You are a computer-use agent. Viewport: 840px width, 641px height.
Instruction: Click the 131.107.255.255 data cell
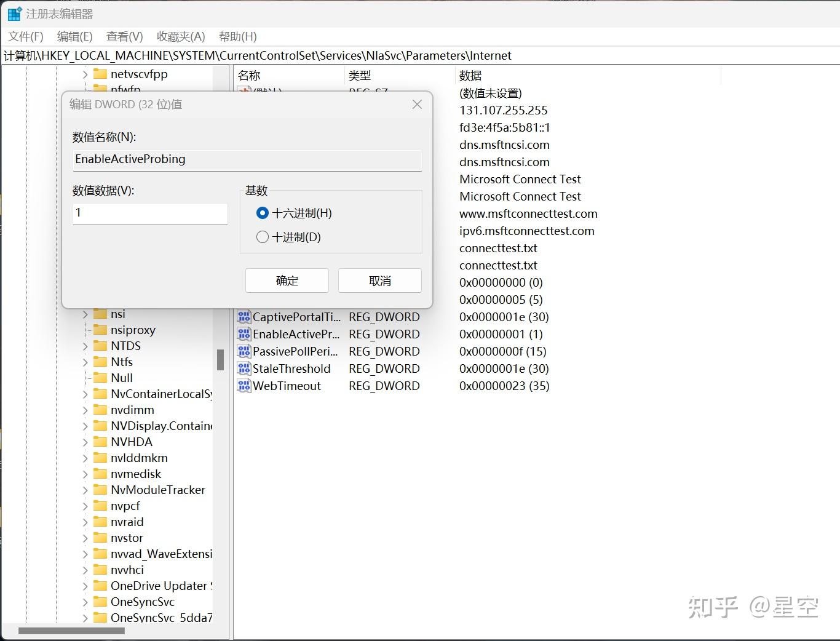tap(504, 110)
